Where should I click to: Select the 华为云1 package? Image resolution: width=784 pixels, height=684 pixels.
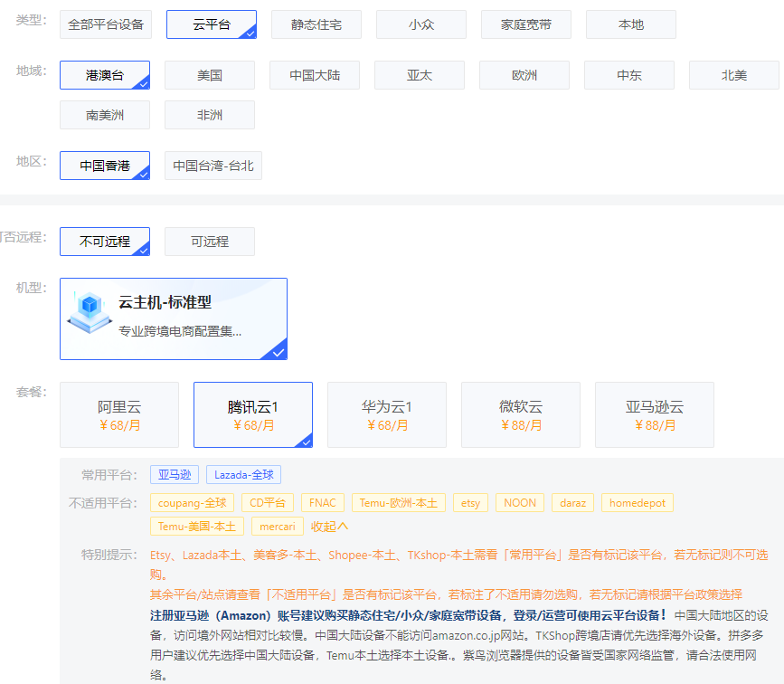[x=387, y=414]
